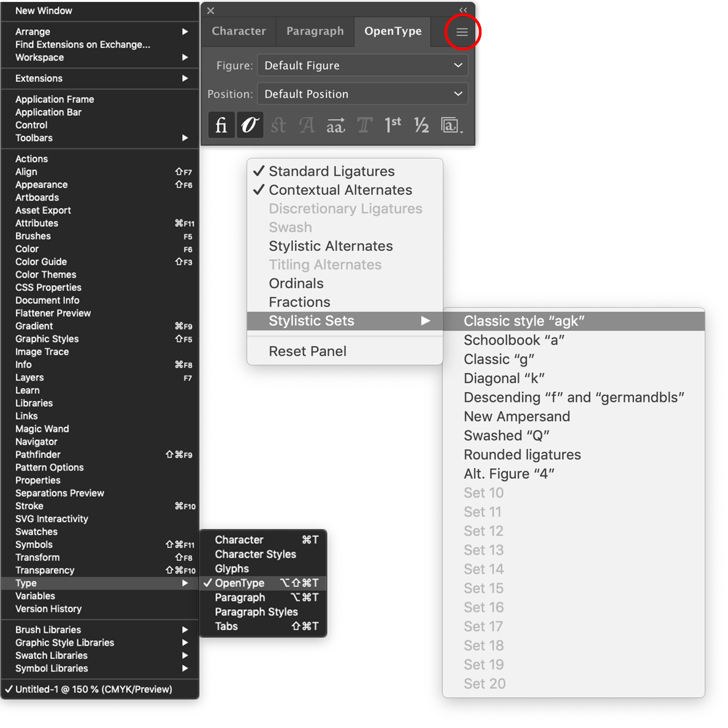Expand the Arrange submenu
This screenshot has width=728, height=728.
point(100,31)
